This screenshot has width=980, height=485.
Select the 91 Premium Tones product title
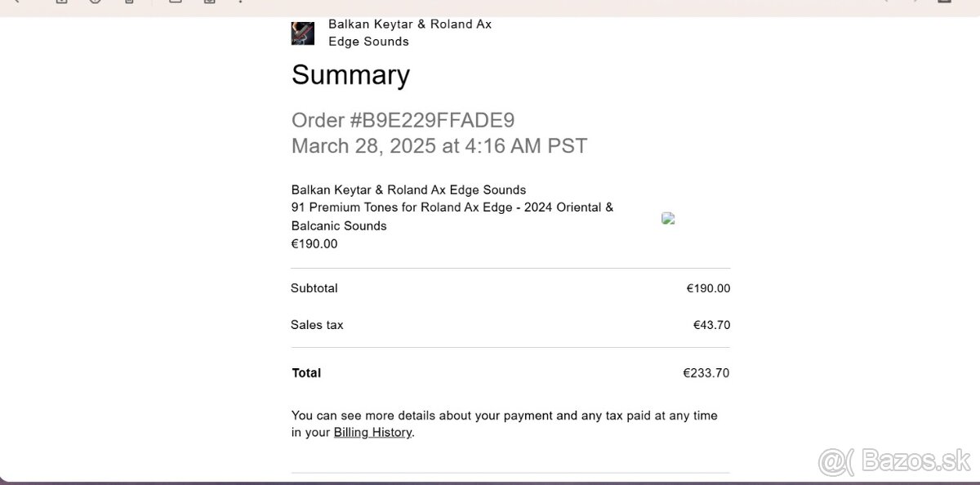click(452, 207)
